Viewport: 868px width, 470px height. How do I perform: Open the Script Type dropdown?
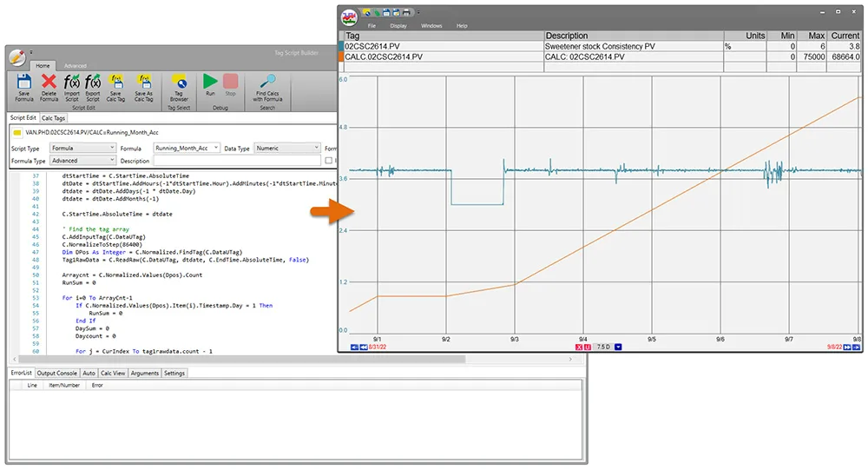tap(82, 149)
